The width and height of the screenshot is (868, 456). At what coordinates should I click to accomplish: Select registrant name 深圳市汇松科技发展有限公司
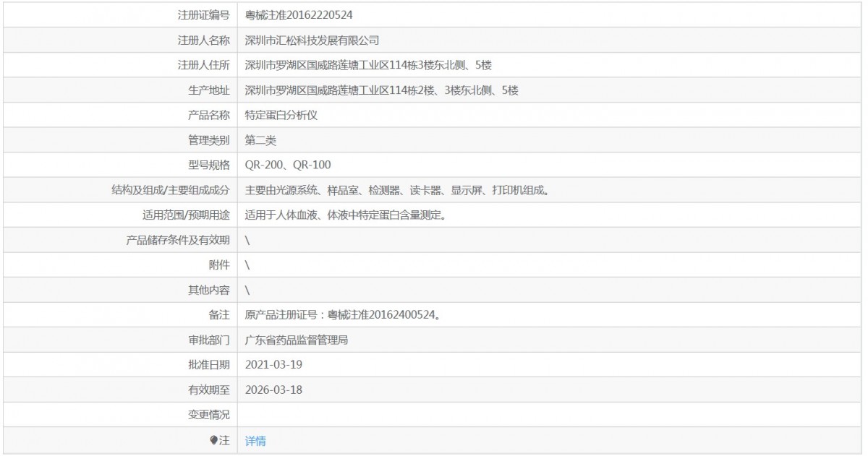pyautogui.click(x=312, y=40)
